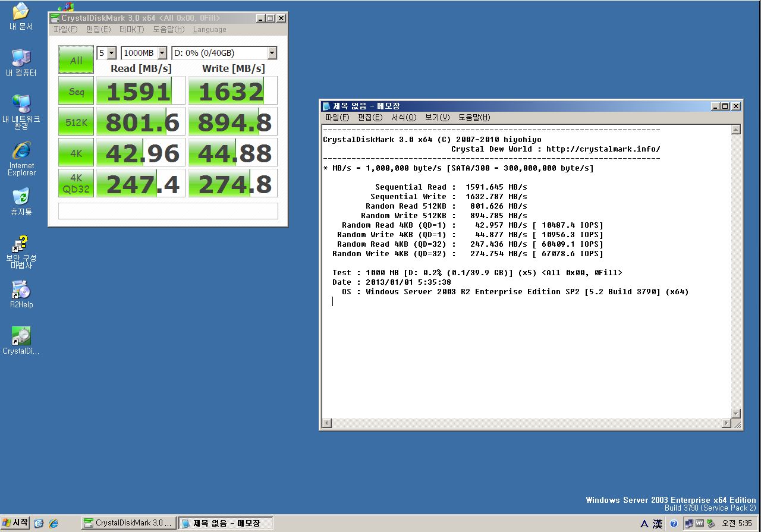This screenshot has width=761, height=532.
Task: Click the 4K write result 44.88
Action: (x=233, y=153)
